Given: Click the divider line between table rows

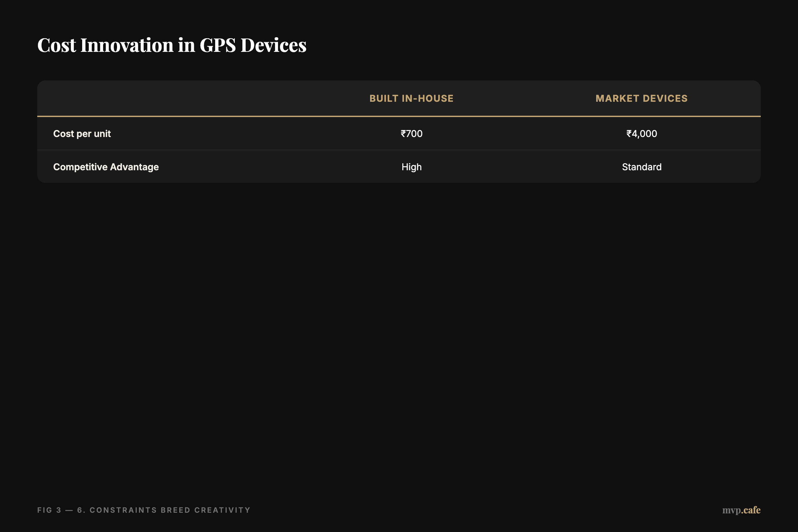Looking at the screenshot, I should 399,150.
